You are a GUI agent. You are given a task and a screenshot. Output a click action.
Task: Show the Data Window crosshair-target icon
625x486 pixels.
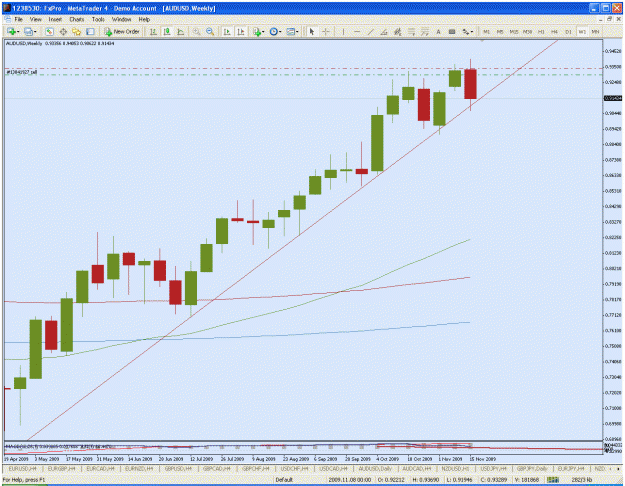tap(63, 31)
